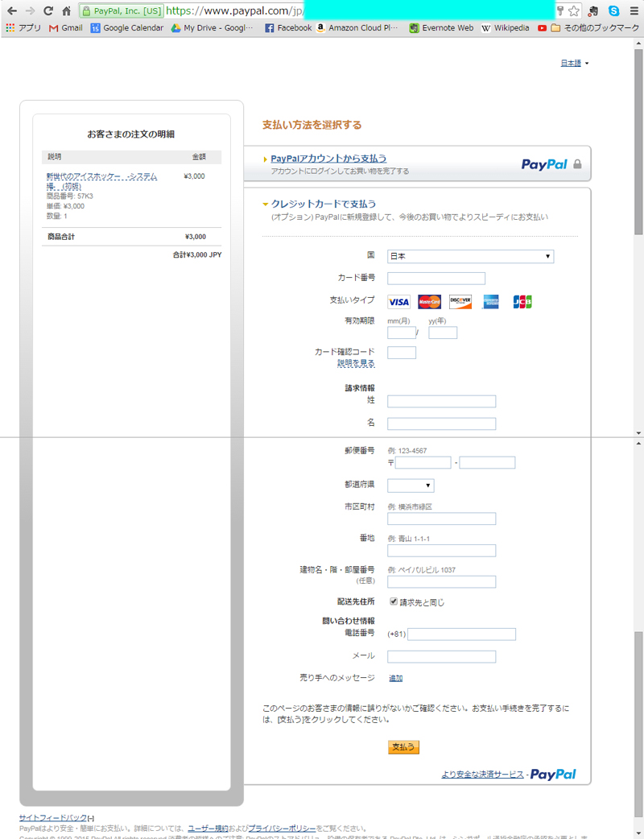The height and width of the screenshot is (839, 644).
Task: Open the country dropdown showing 日本
Action: (470, 256)
